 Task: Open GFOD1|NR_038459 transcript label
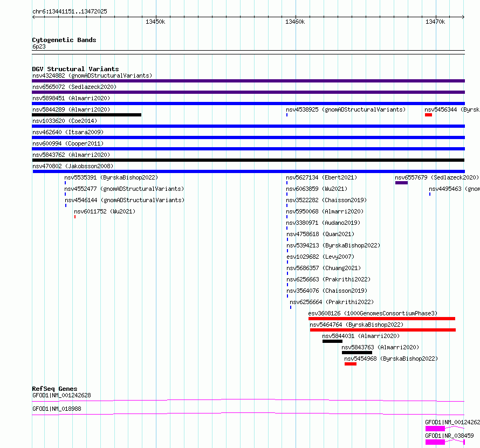[x=449, y=436]
